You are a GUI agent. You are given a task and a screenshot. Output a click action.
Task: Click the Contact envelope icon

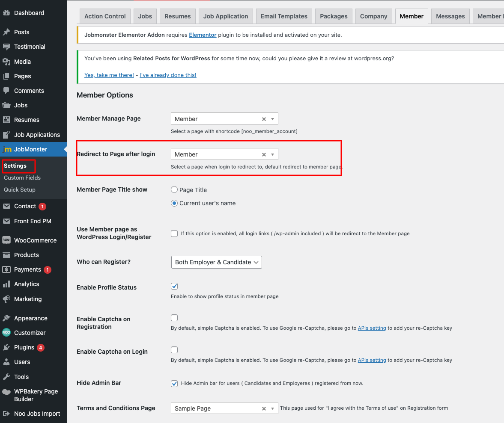click(x=6, y=206)
